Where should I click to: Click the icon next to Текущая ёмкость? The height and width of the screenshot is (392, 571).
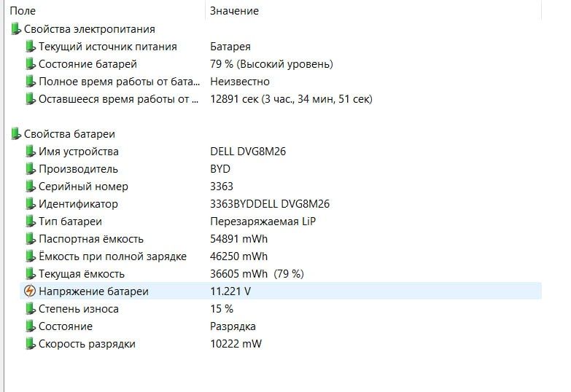click(x=30, y=274)
